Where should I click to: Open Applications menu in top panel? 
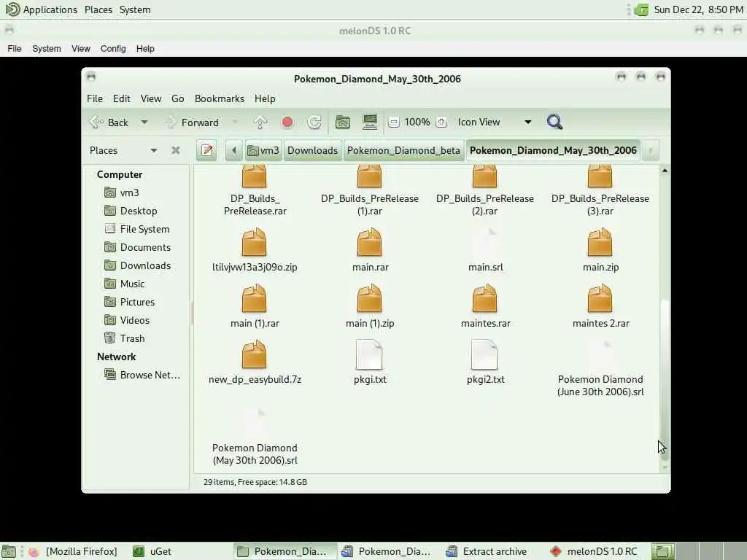(42, 9)
